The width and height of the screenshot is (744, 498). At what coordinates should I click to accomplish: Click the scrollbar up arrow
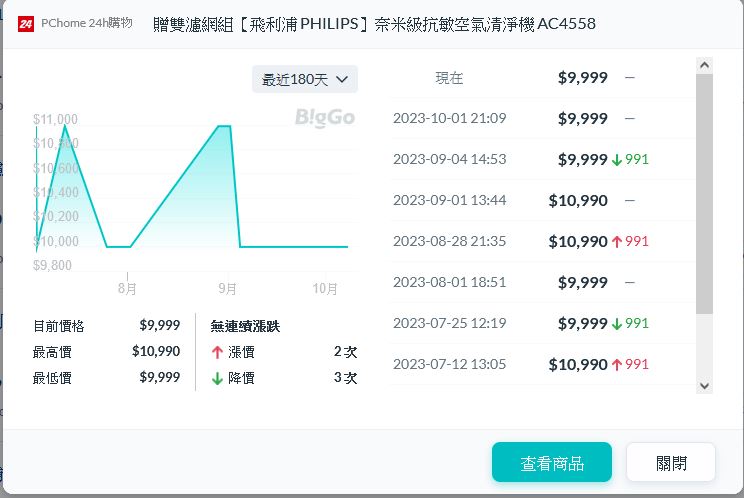click(x=703, y=66)
